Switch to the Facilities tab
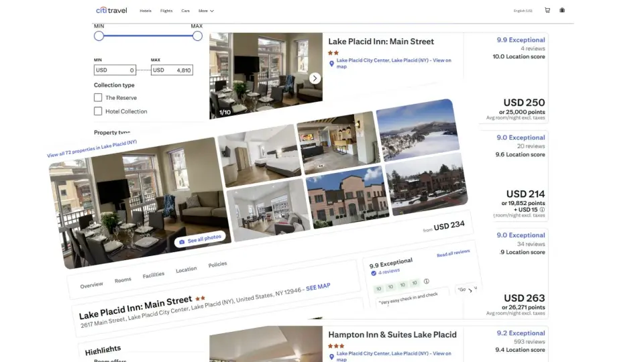 [x=154, y=275]
